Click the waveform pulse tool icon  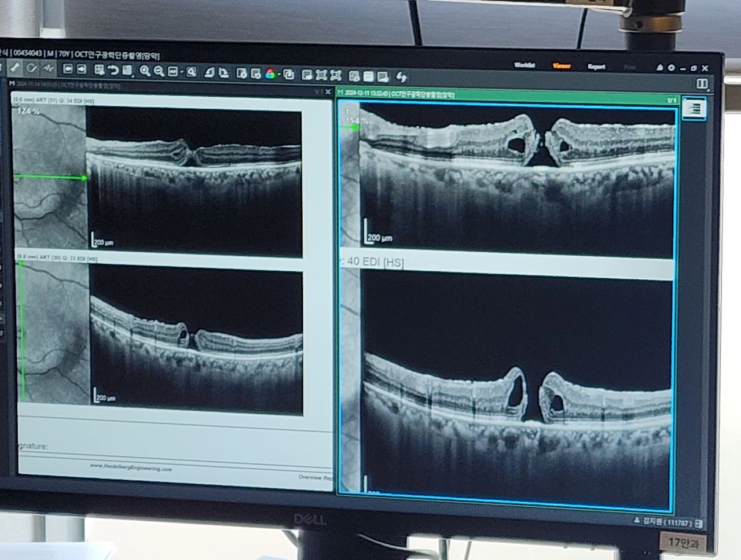coord(48,68)
